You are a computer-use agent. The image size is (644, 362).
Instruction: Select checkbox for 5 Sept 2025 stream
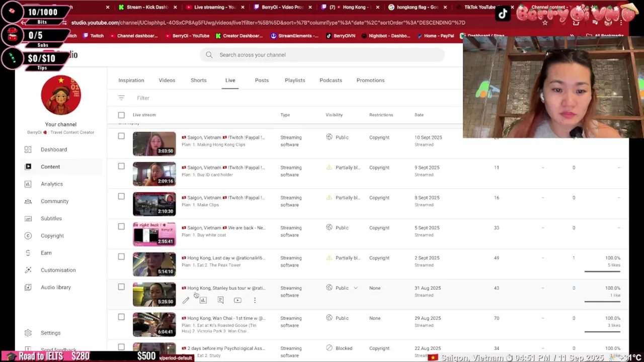[x=121, y=227]
